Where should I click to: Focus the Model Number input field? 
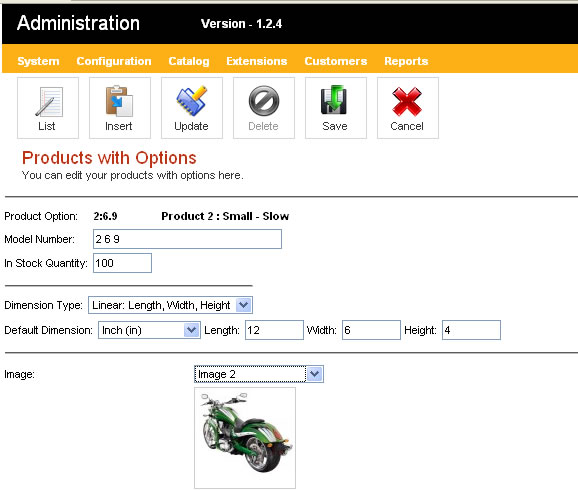[x=187, y=239]
